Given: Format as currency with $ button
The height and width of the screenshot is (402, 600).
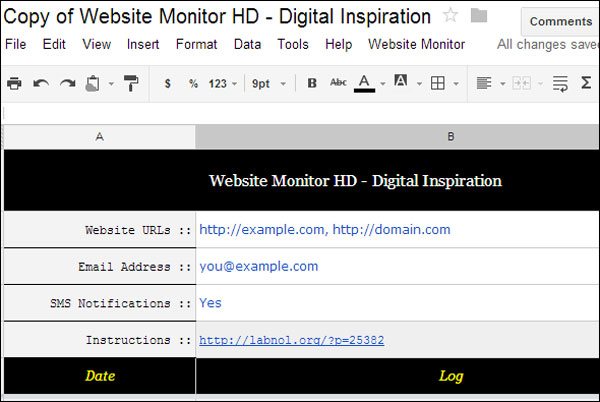Looking at the screenshot, I should (x=167, y=83).
